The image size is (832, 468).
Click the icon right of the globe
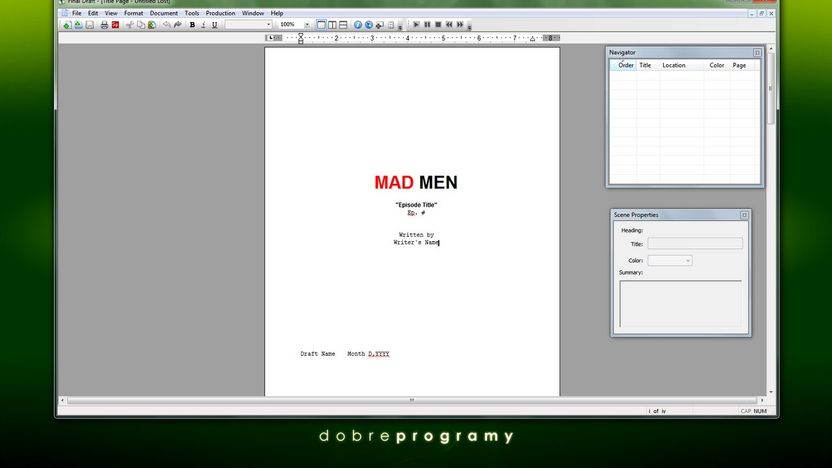click(x=380, y=25)
